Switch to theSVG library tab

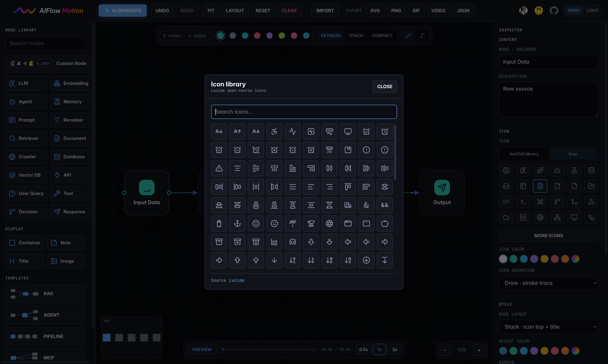[524, 154]
